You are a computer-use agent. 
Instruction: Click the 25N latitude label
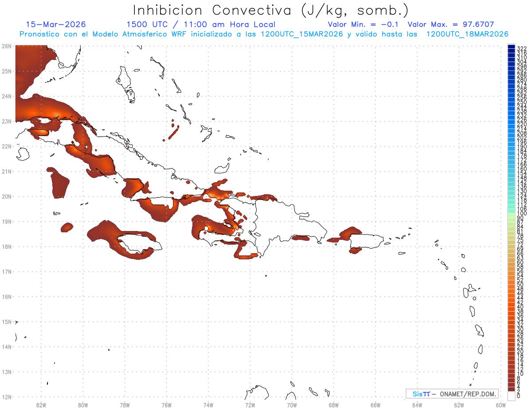click(7, 71)
